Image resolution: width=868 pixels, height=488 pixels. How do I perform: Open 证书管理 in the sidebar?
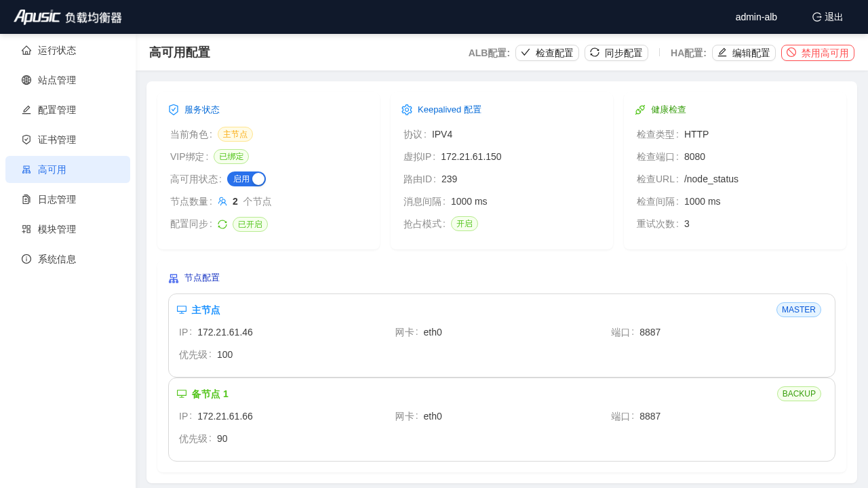coord(68,140)
